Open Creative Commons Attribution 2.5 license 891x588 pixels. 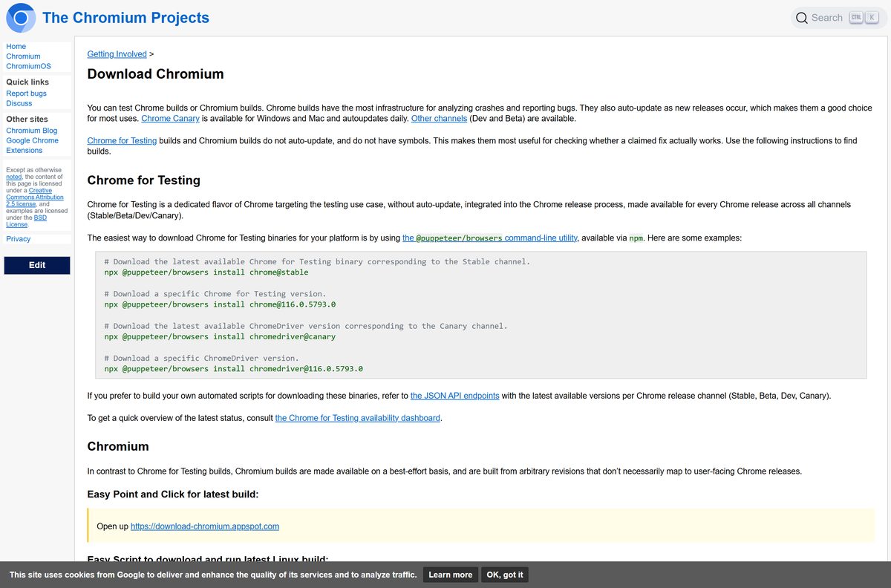point(35,197)
